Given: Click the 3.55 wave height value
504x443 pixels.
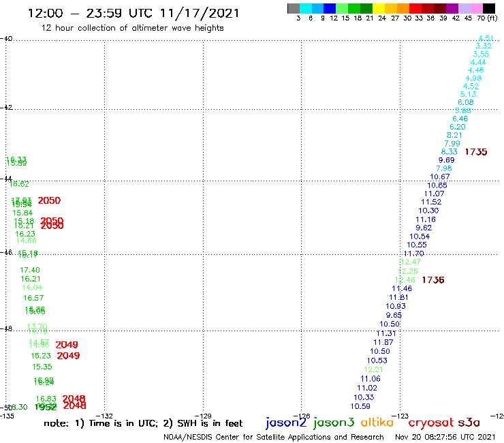Looking at the screenshot, I should (481, 54).
